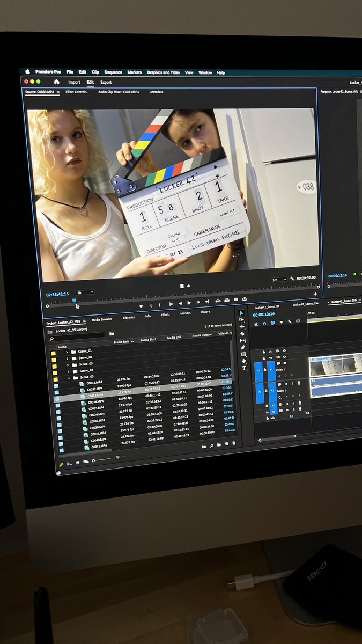Switch Project panel to list view
362x644 pixels.
69,464
